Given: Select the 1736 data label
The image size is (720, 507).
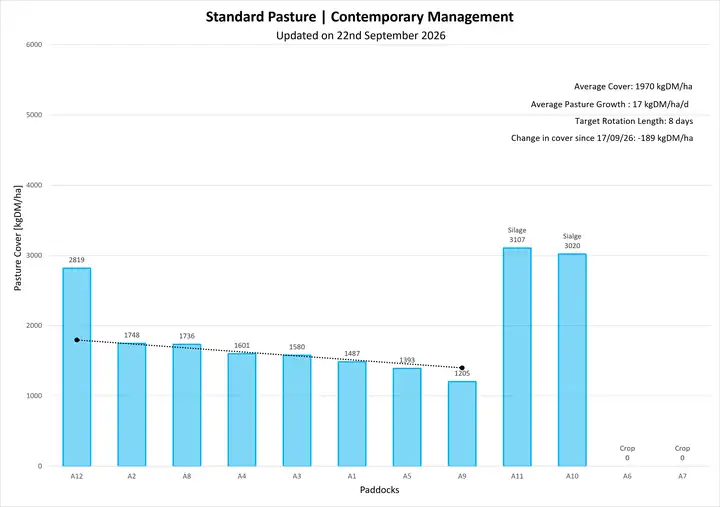Looking at the screenshot, I should (187, 336).
